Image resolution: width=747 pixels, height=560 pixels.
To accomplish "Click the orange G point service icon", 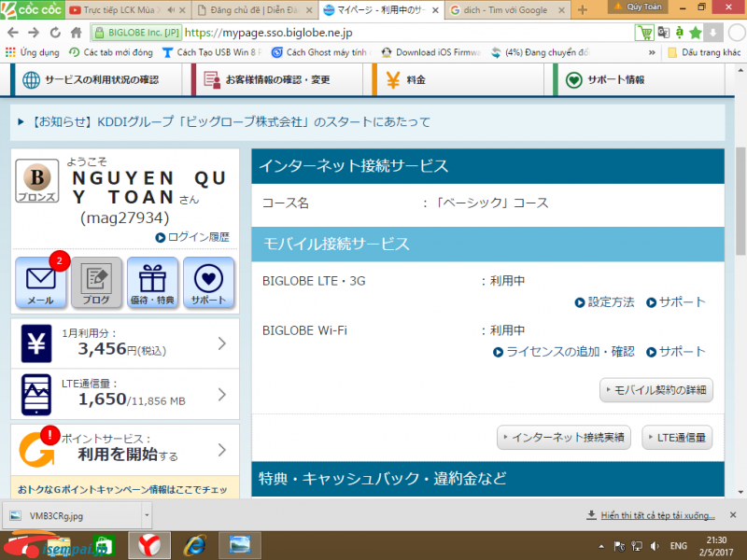I will point(37,450).
